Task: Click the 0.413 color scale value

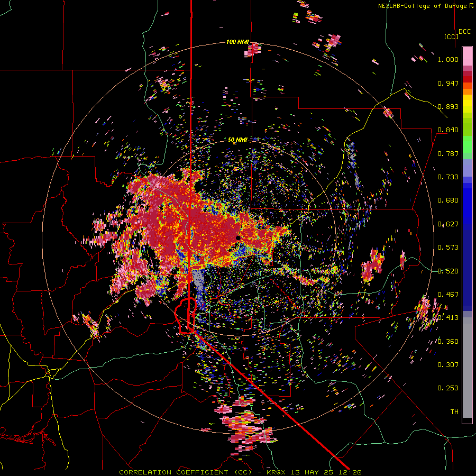Action: click(x=448, y=318)
